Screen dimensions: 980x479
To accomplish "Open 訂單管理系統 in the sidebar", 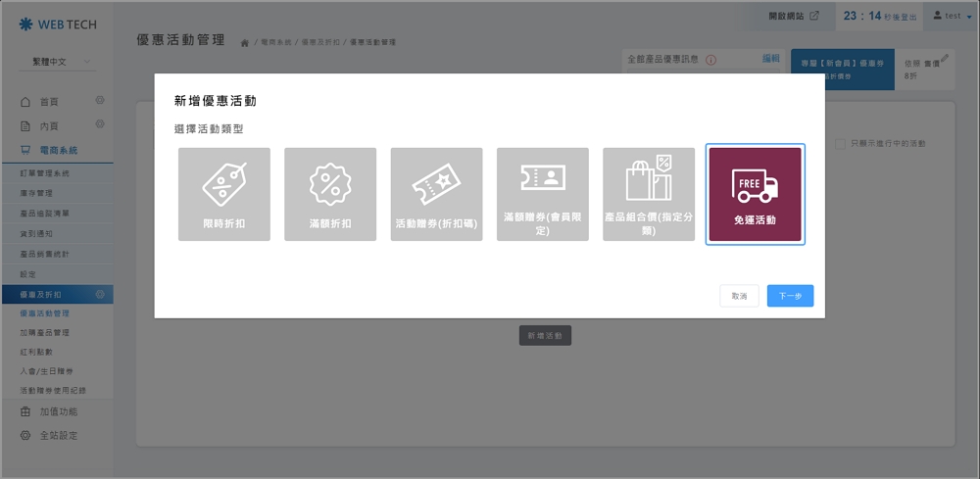I will tap(45, 173).
